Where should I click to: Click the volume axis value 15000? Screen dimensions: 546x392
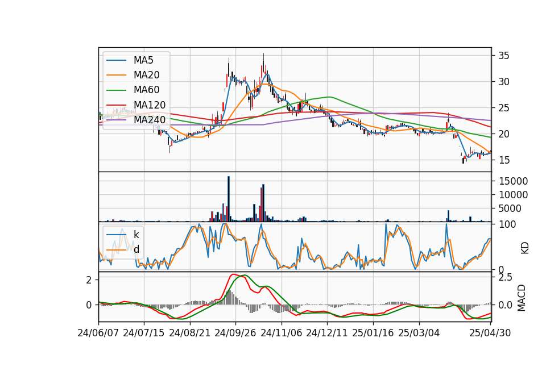point(513,181)
